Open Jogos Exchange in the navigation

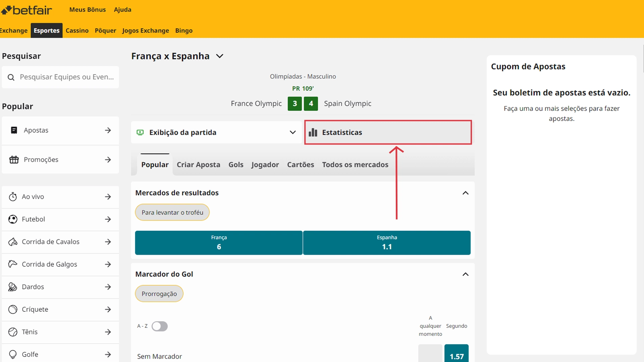tap(146, 31)
